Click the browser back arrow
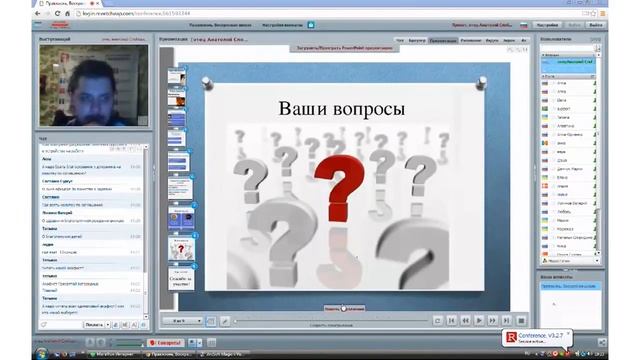640x360 pixels. pyautogui.click(x=38, y=13)
